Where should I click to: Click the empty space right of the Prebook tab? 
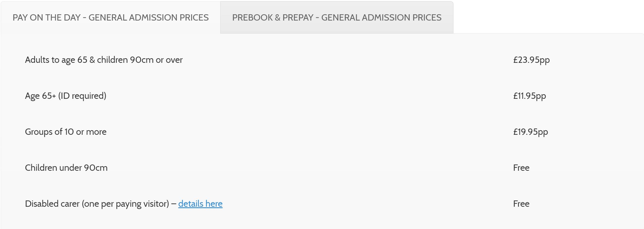[543, 17]
